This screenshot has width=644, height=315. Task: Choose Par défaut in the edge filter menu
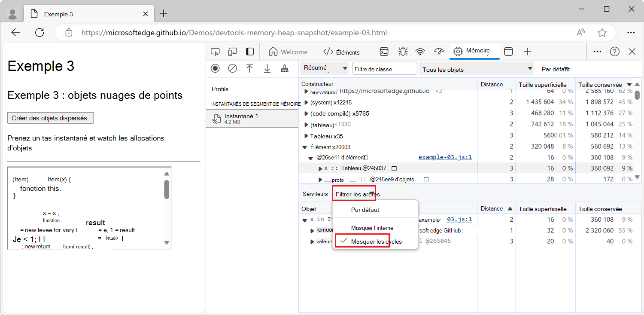tap(375, 210)
